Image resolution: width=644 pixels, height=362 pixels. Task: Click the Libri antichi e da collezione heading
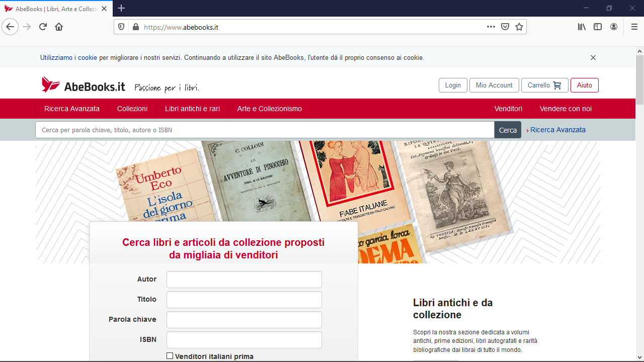click(x=453, y=309)
